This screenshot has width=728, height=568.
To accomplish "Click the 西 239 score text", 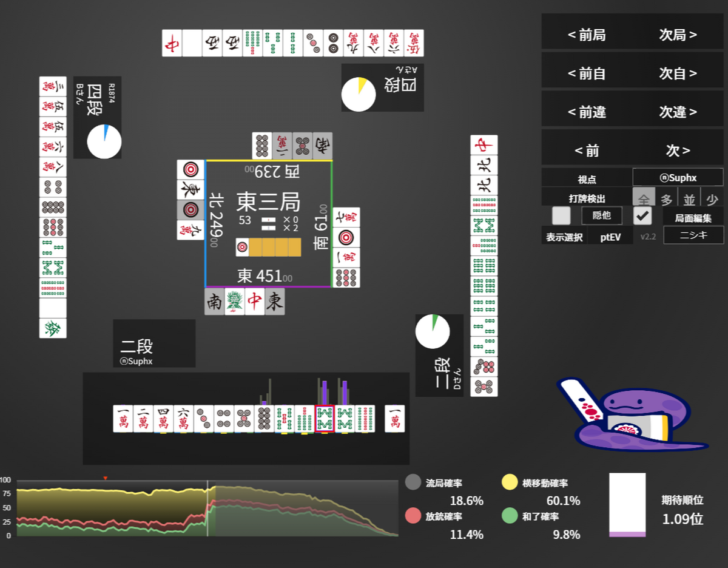I will (x=272, y=171).
